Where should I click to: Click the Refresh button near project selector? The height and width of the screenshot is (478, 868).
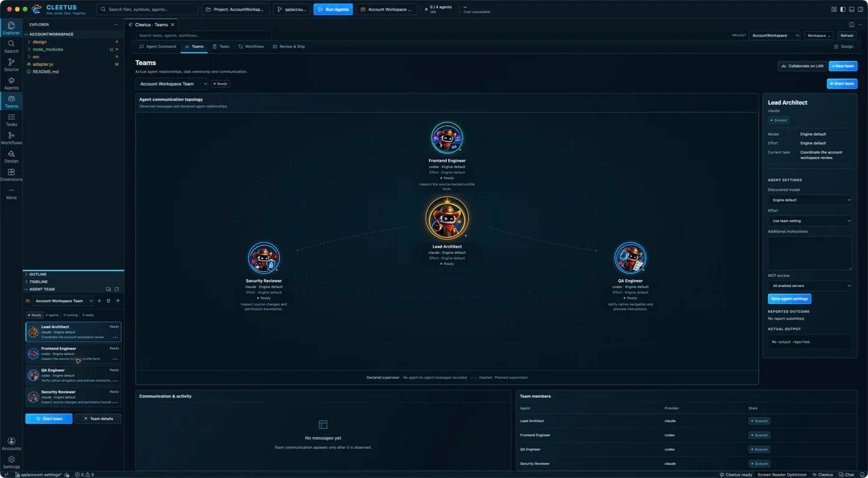[847, 35]
